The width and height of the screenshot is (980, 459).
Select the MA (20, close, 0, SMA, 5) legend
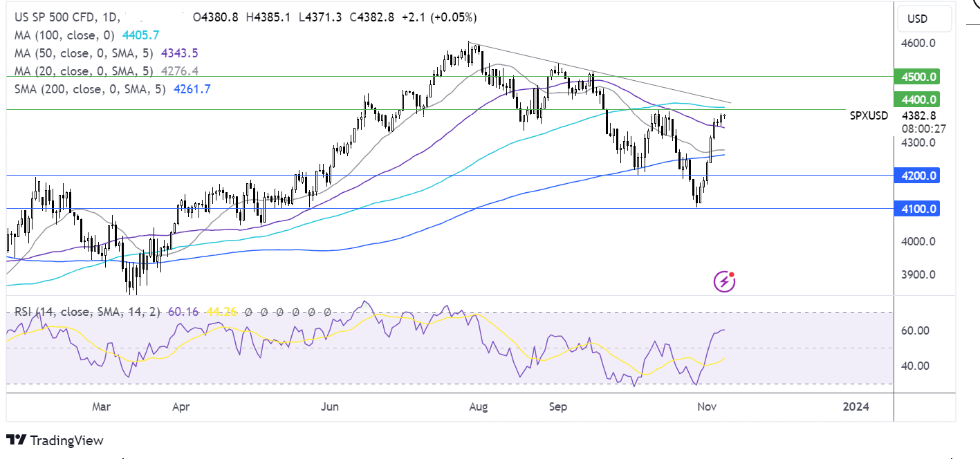pyautogui.click(x=84, y=71)
